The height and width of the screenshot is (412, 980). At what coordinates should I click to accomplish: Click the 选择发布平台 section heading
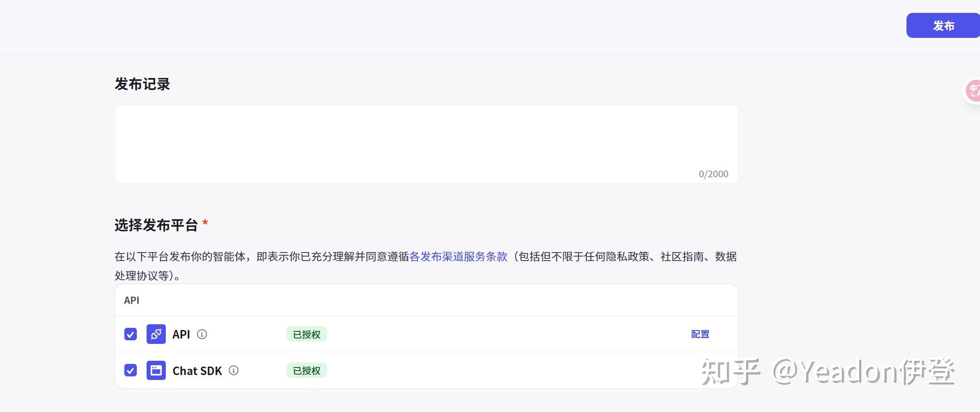[156, 225]
